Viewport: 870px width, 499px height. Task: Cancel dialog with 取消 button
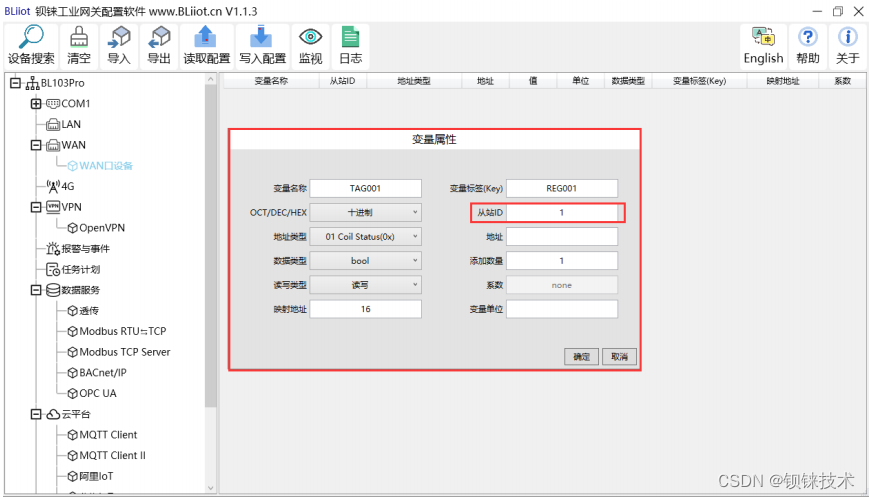[619, 357]
